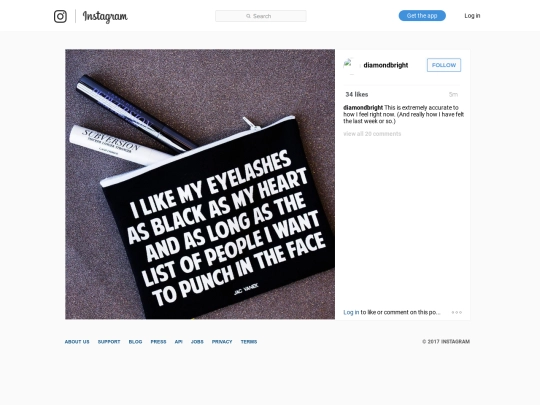Open the Terms footer link
540x405 pixels.
click(x=249, y=342)
